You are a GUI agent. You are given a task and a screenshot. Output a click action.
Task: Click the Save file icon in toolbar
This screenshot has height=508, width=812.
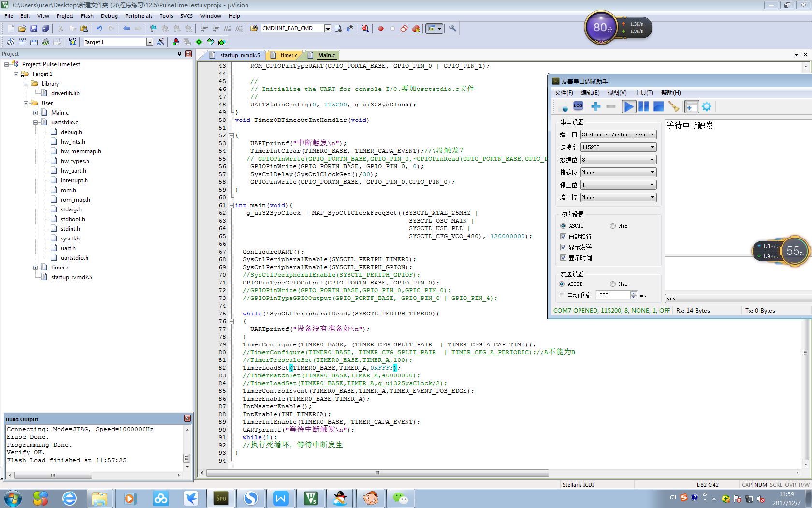tap(34, 29)
